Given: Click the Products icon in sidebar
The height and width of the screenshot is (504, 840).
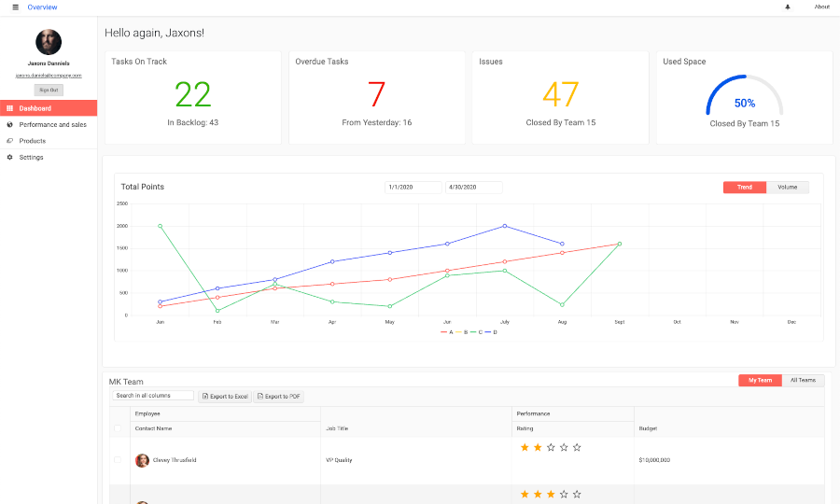Looking at the screenshot, I should (x=9, y=141).
